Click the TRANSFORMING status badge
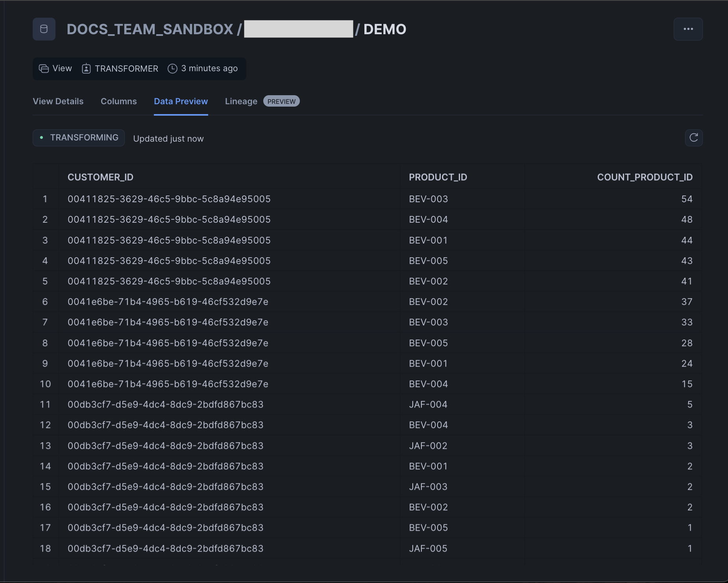 78,138
